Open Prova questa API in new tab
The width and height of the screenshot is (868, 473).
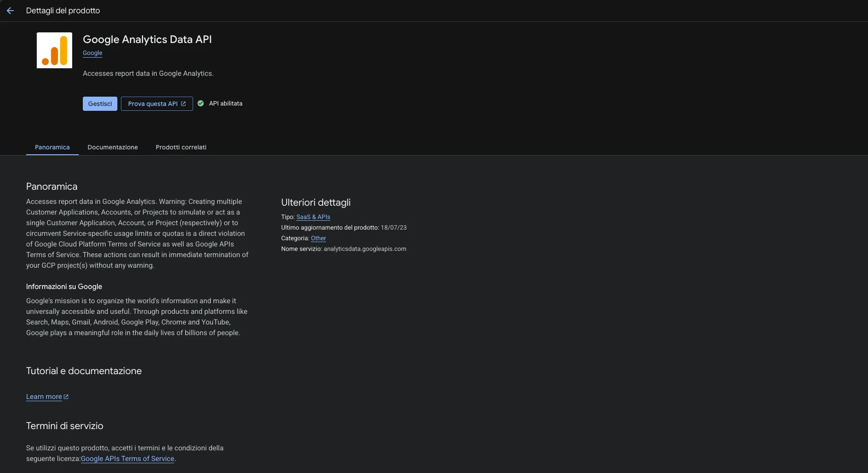pyautogui.click(x=157, y=104)
